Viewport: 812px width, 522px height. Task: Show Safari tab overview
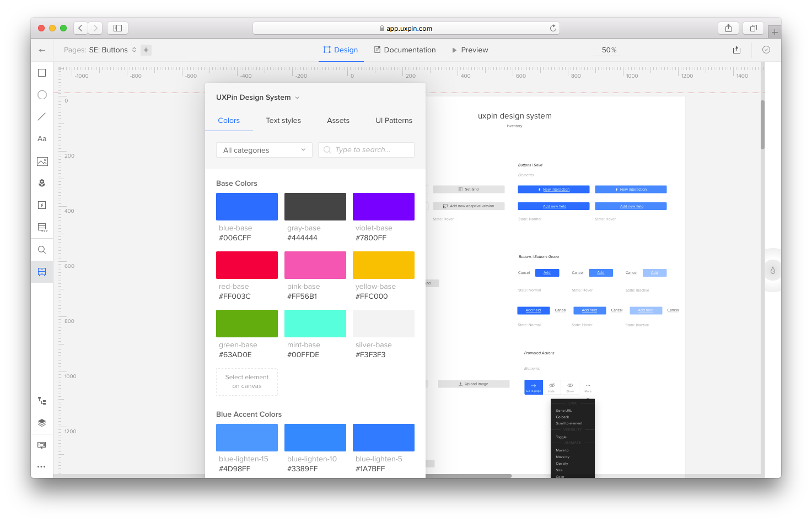pos(754,28)
